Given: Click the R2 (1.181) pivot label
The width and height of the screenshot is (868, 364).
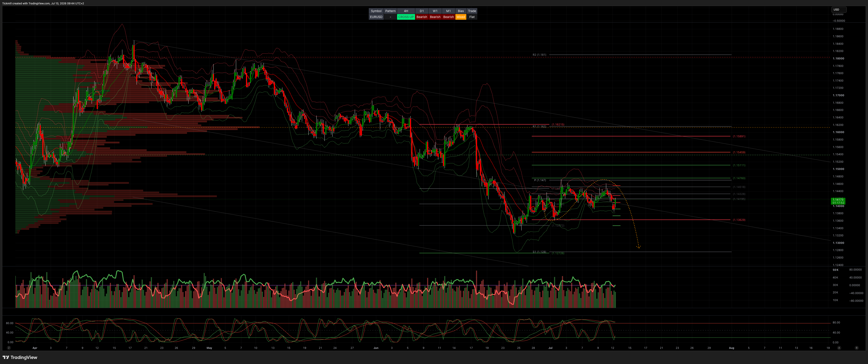Looking at the screenshot, I should (540, 55).
